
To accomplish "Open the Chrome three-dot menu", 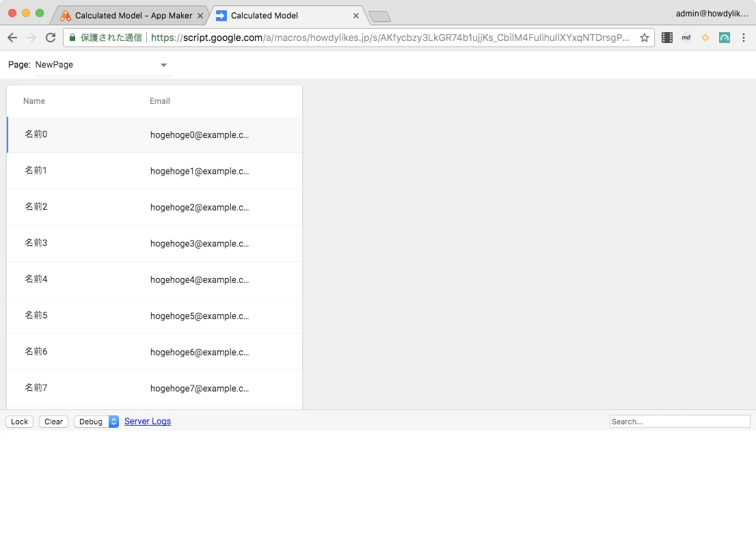I will click(744, 38).
